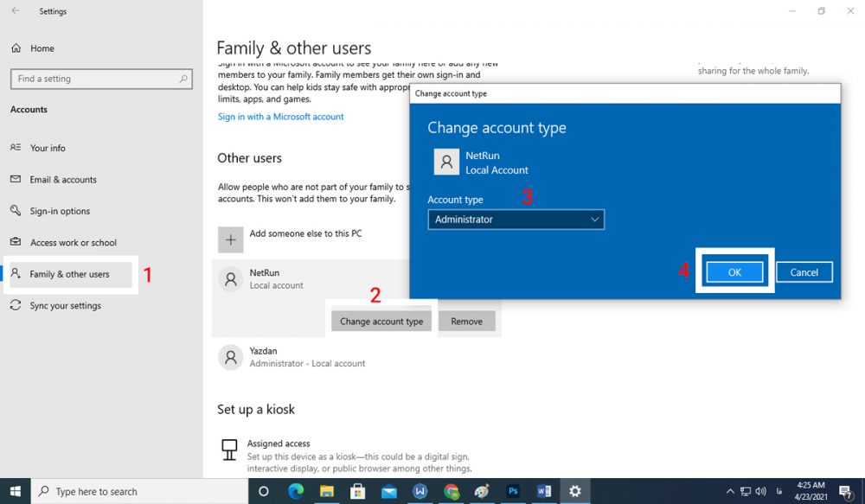Expand the Yazdan Administrator account entry

pos(307,356)
